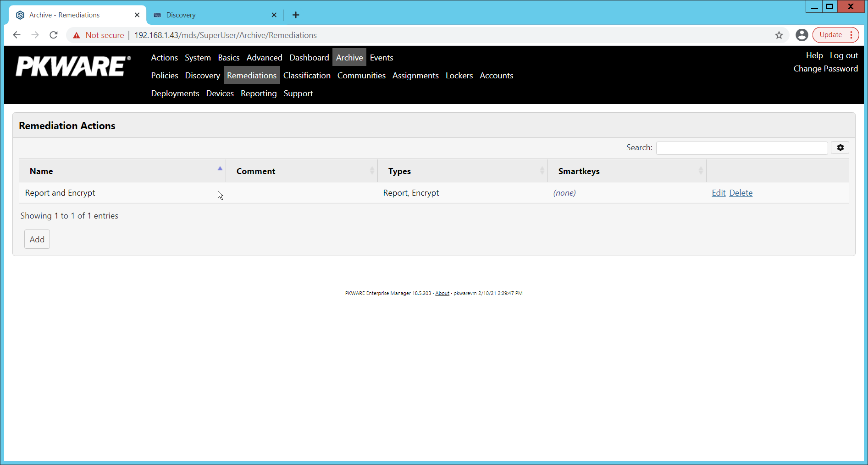Edit the Report and Encrypt remediation
This screenshot has height=465, width=868.
718,193
